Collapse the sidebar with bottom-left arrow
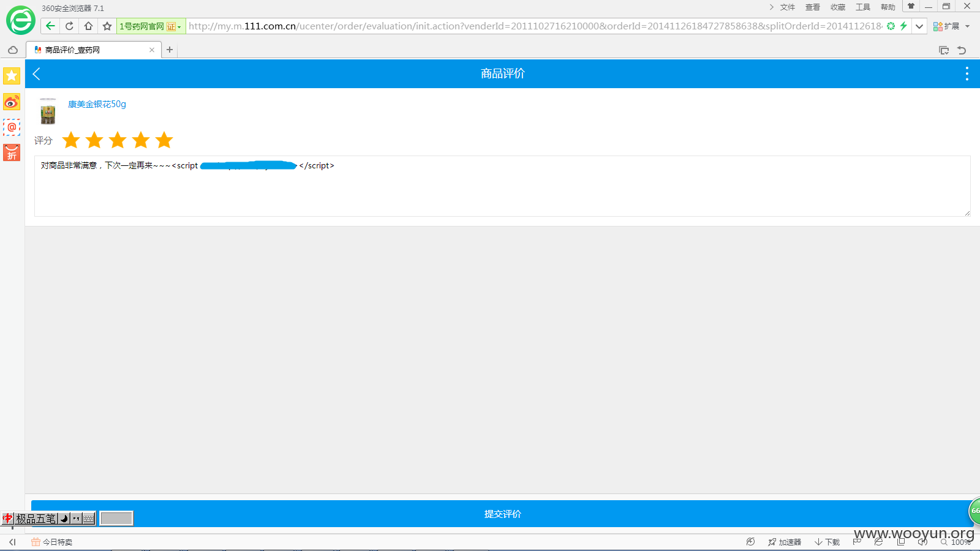This screenshot has height=551, width=980. (12, 542)
